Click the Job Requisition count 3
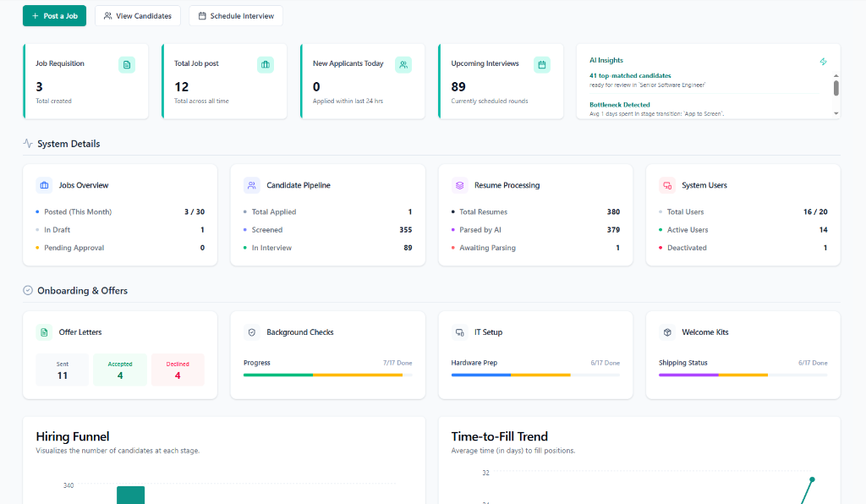The width and height of the screenshot is (866, 504). pyautogui.click(x=39, y=86)
